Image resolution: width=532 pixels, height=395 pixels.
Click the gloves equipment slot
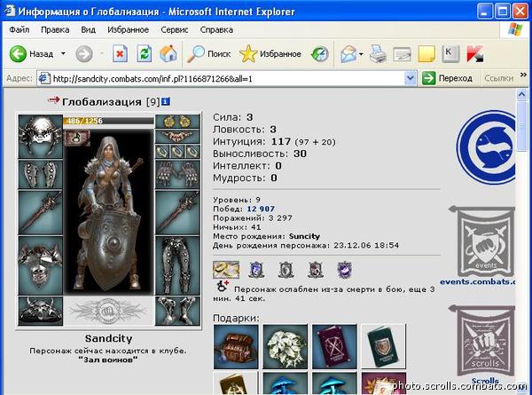177,175
